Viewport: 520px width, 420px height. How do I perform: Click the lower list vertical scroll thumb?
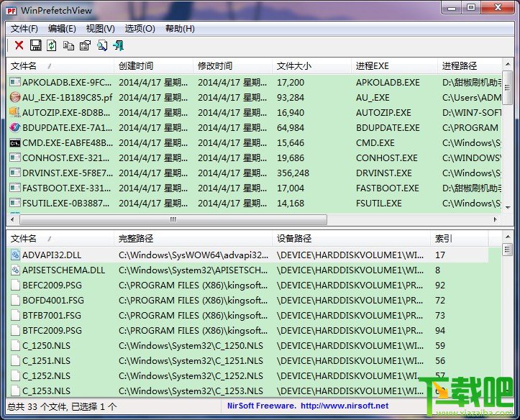click(x=507, y=250)
